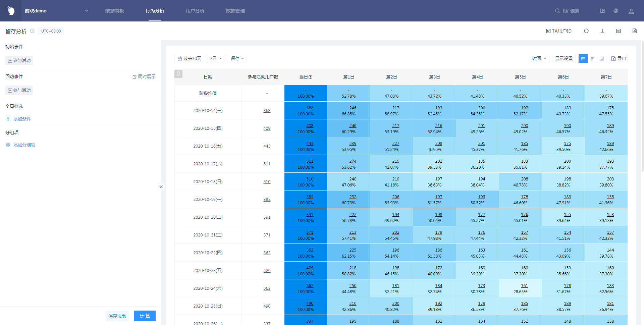
Task: Click the 计算 button
Action: (145, 316)
